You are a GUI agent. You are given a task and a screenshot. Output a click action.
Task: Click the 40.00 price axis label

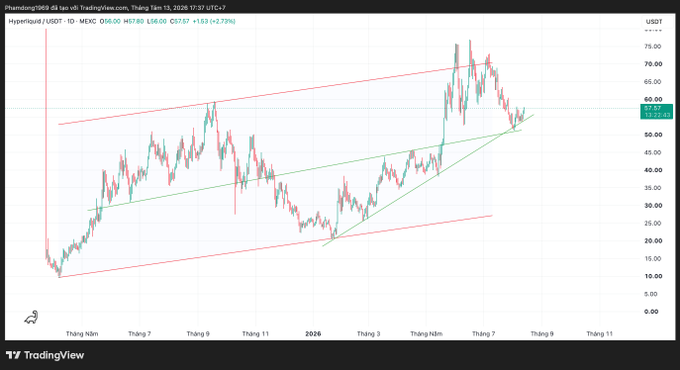pyautogui.click(x=653, y=170)
